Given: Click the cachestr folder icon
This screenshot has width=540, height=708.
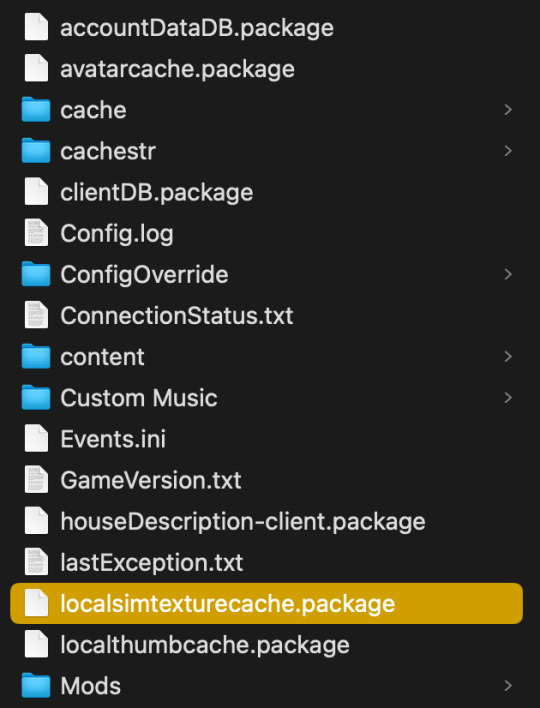Looking at the screenshot, I should (x=36, y=151).
